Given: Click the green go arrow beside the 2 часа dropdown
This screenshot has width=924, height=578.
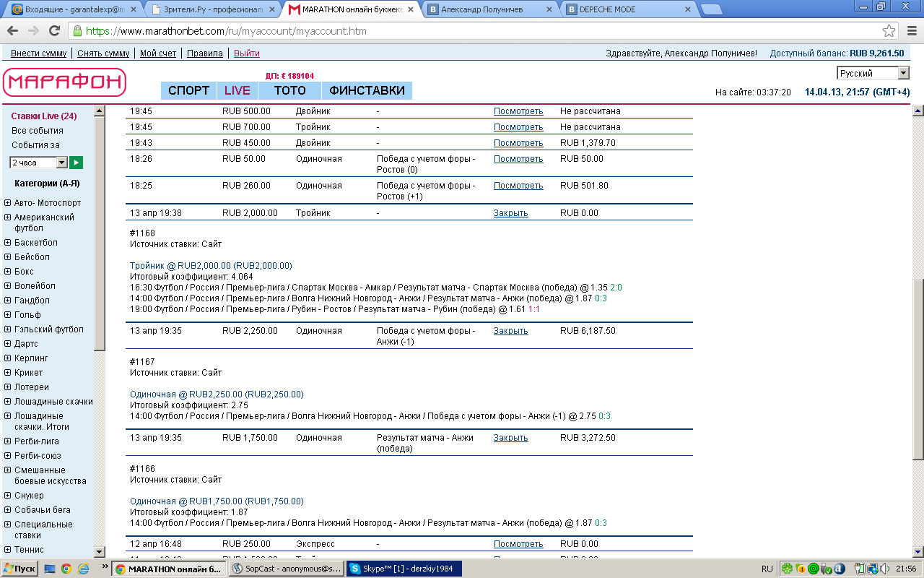Looking at the screenshot, I should 76,163.
